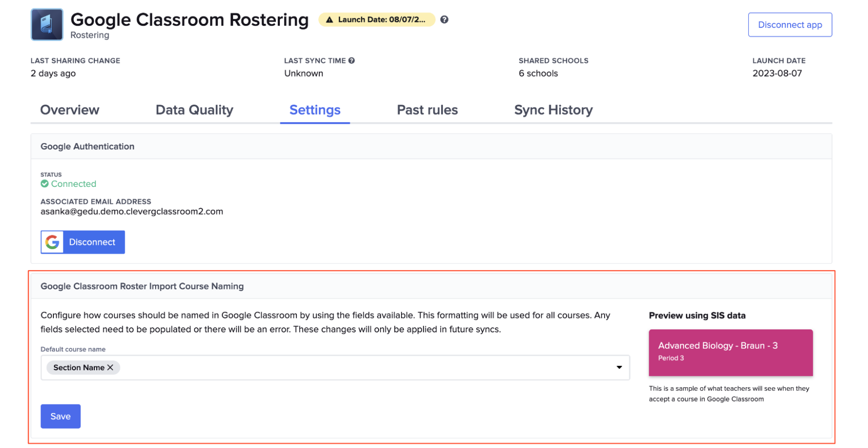Image resolution: width=868 pixels, height=448 pixels.
Task: Click the Section Name chip label
Action: (x=79, y=367)
